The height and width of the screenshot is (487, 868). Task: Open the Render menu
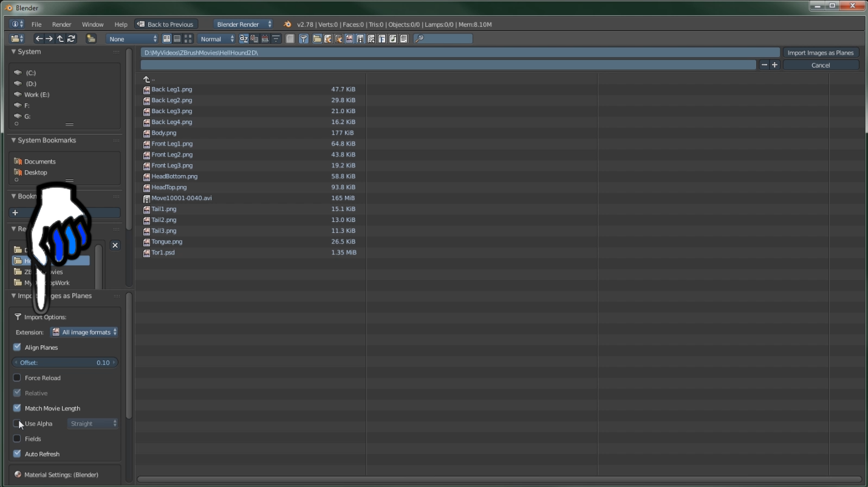click(x=61, y=24)
